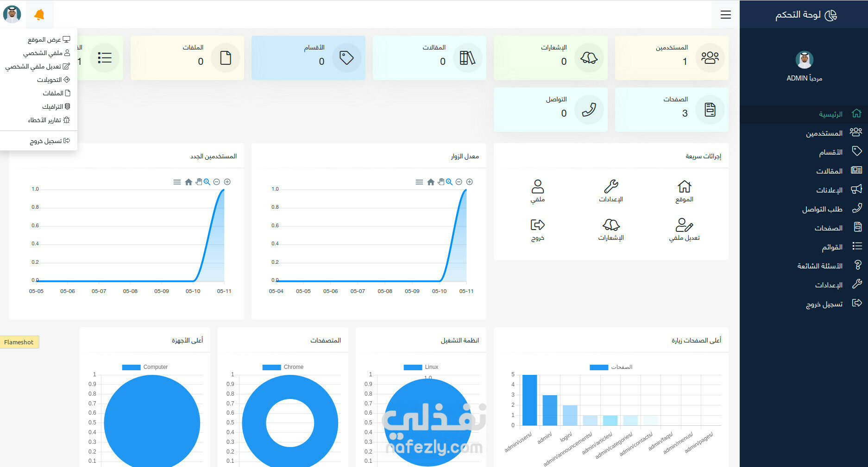Click the تعديل ملفي user-edit icon

(684, 225)
